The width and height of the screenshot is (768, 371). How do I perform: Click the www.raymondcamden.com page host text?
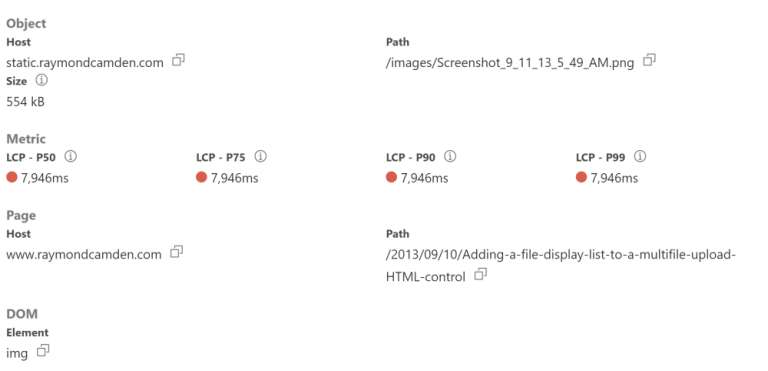coord(84,255)
